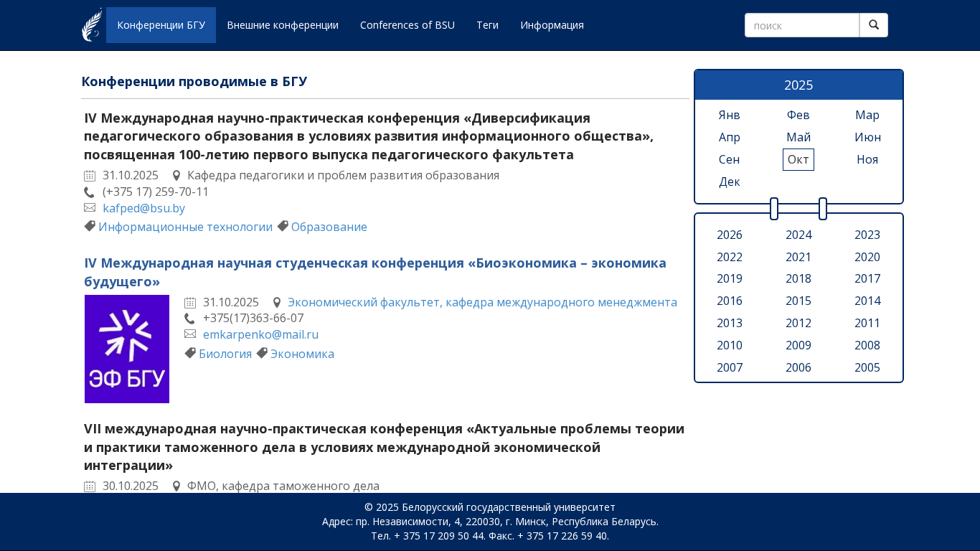Open the Экономика tag link

point(302,354)
